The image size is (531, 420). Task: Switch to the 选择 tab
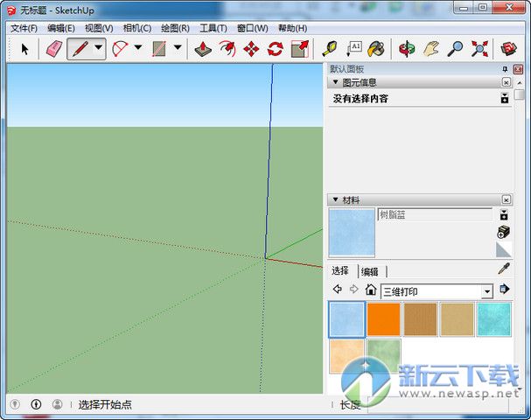click(x=340, y=271)
